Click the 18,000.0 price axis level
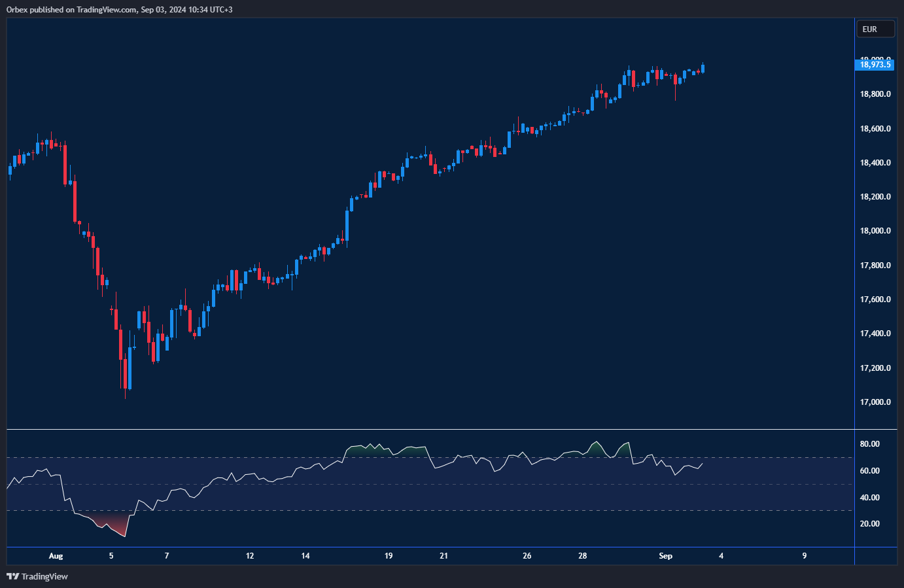 [875, 231]
